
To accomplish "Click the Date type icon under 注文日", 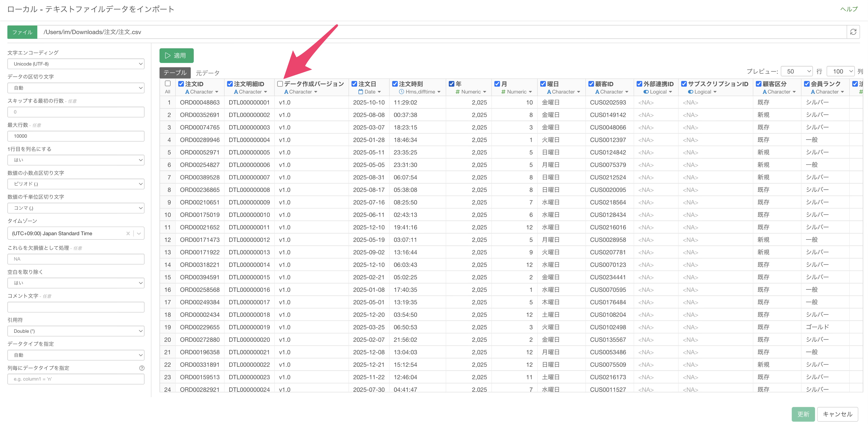I will [360, 92].
